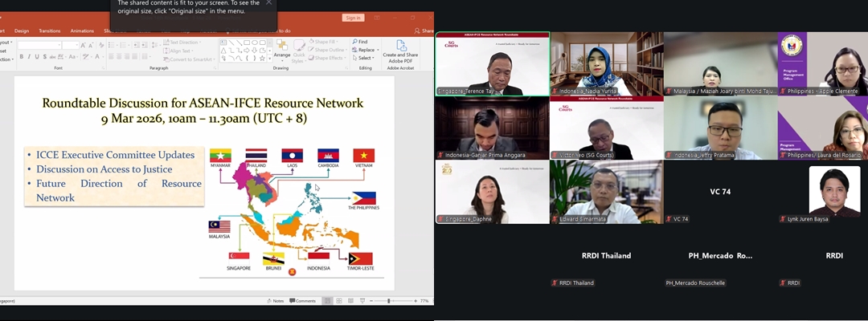Open Shape Effects dropdown
868x321 pixels.
[x=326, y=58]
